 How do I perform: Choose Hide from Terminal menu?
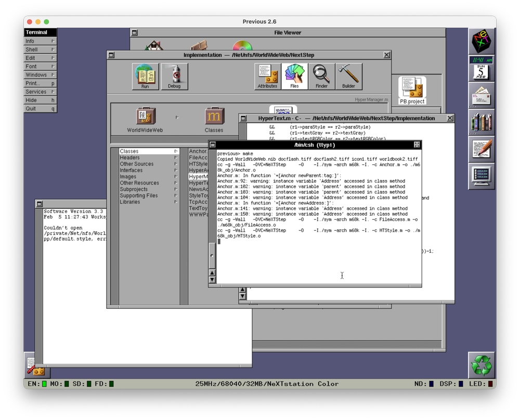tap(40, 100)
